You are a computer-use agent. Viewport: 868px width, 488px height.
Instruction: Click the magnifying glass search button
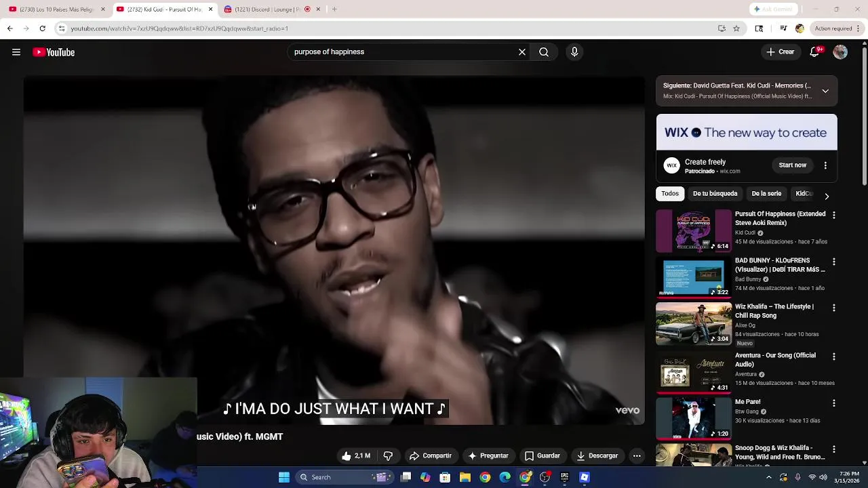pos(544,52)
